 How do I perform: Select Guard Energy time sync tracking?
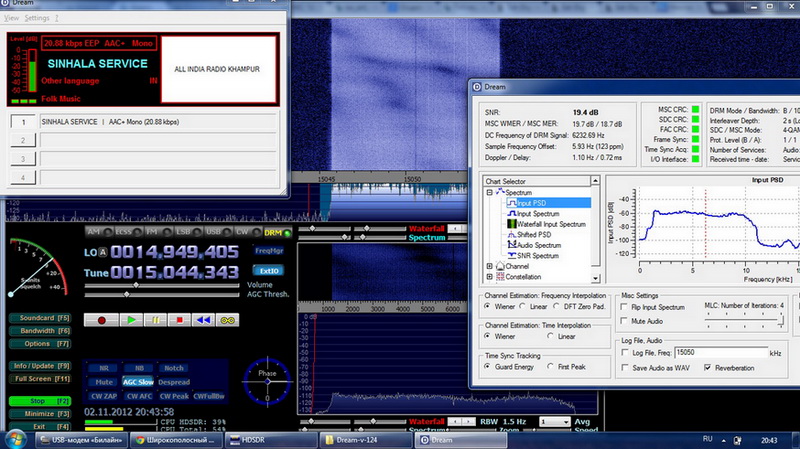[x=488, y=367]
